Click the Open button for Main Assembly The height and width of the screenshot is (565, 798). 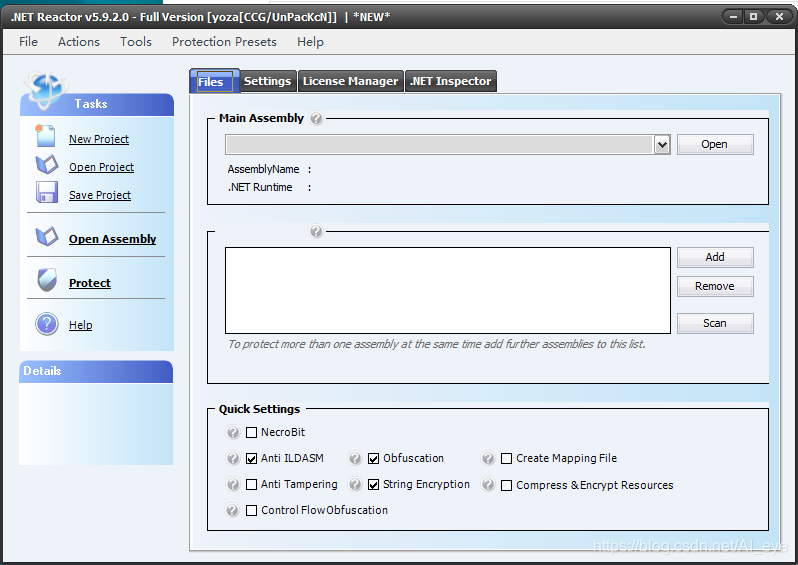tap(715, 145)
